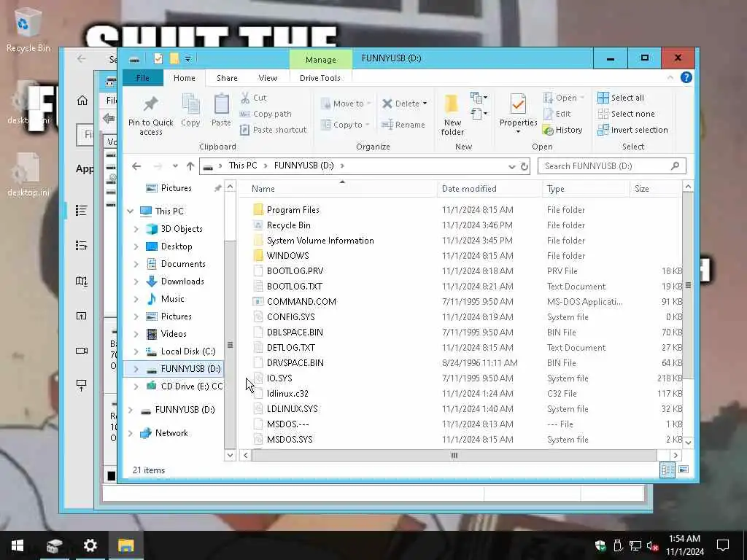Expand the Network tree node
The image size is (747, 560).
(x=130, y=433)
